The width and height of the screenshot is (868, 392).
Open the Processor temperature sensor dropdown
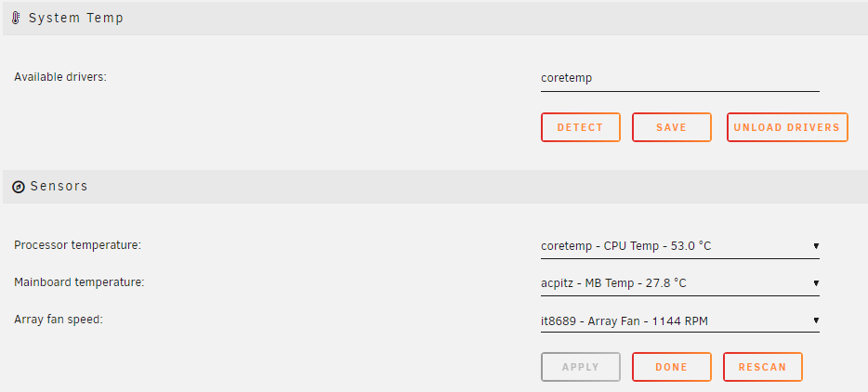pos(679,246)
